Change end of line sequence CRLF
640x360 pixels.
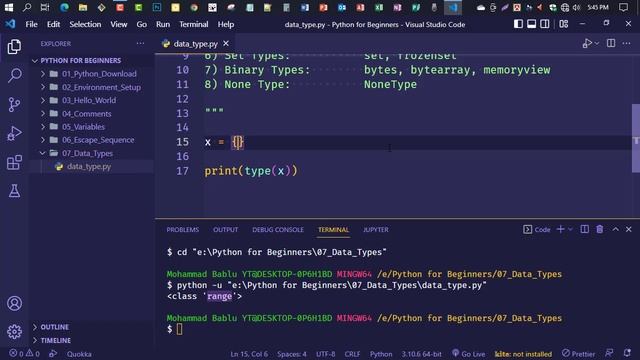click(x=352, y=354)
